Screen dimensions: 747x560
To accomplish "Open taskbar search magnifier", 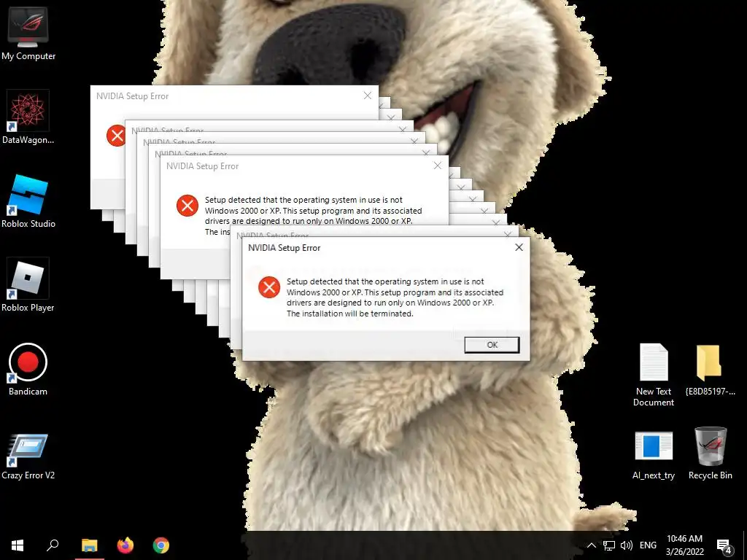I will (53, 545).
